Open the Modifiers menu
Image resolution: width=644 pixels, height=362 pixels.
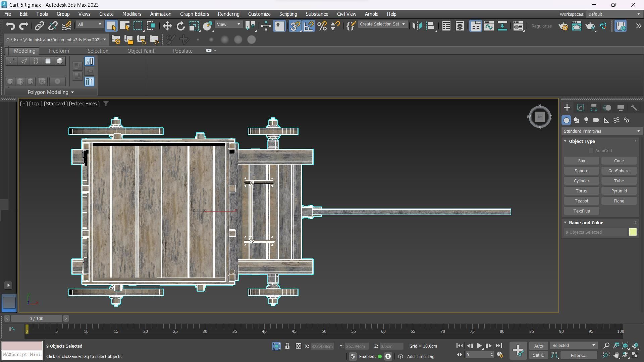(x=131, y=14)
